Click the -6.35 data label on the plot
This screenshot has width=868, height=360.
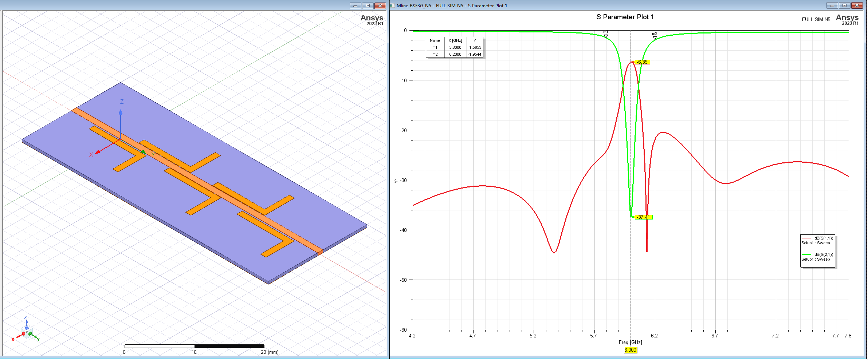tap(642, 62)
